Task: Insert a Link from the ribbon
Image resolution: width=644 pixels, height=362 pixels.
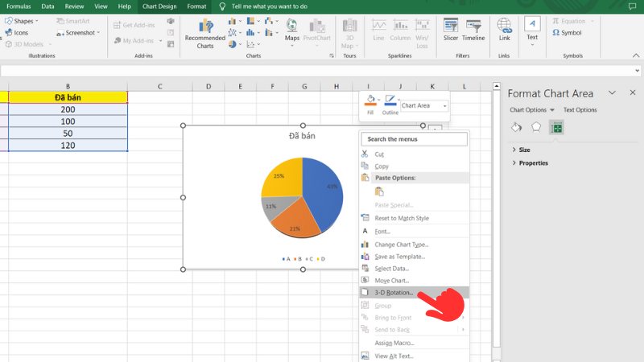Action: [504, 30]
